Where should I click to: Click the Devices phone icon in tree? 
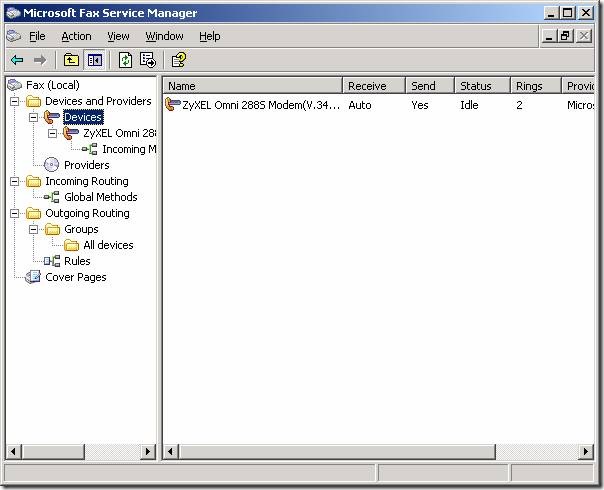click(x=52, y=117)
